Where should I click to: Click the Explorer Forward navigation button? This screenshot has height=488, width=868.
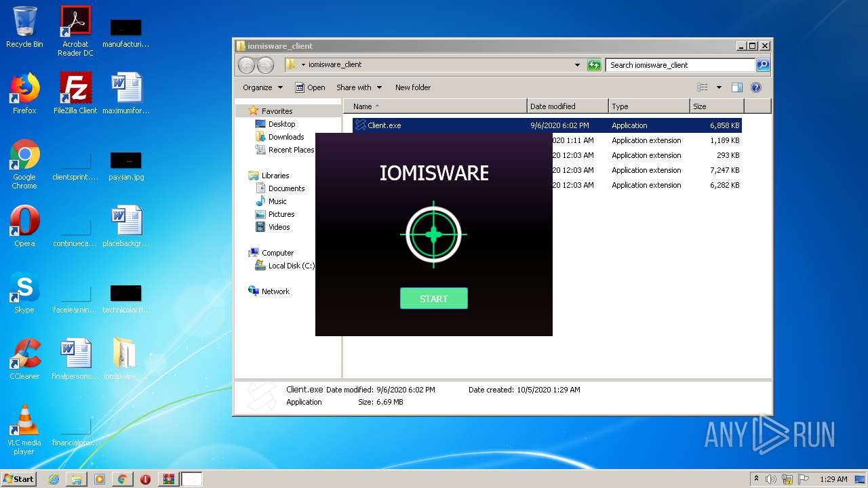(265, 65)
